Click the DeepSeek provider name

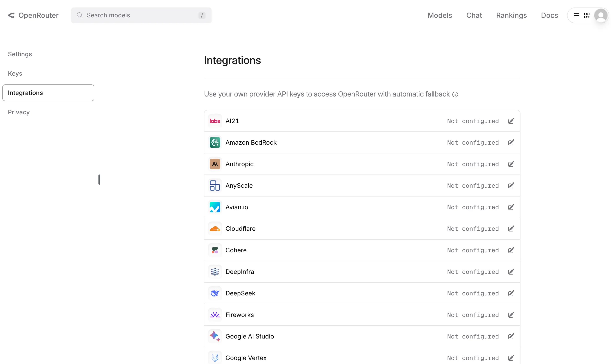[x=240, y=293]
